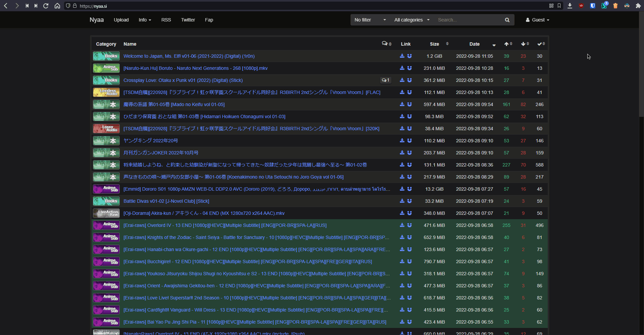Screen dimensions: 644x335
Task: Click Books category icon on Welcome to Japan row
Action: coord(106,56)
